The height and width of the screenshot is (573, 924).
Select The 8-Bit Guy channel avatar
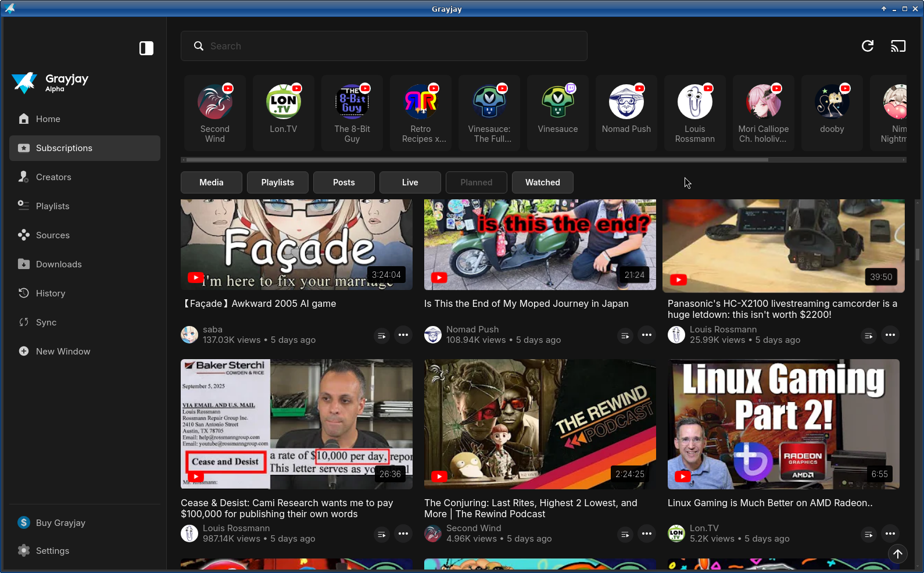pos(352,102)
